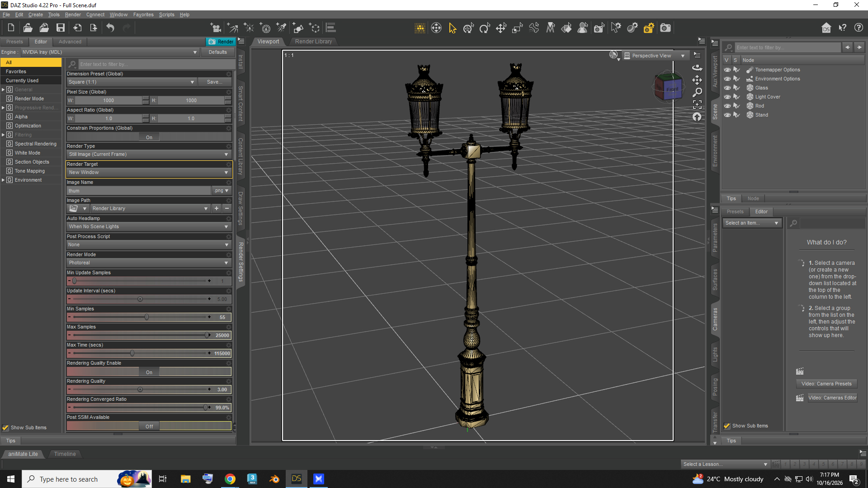Switch to the Render Library tab
The height and width of the screenshot is (488, 868).
313,42
